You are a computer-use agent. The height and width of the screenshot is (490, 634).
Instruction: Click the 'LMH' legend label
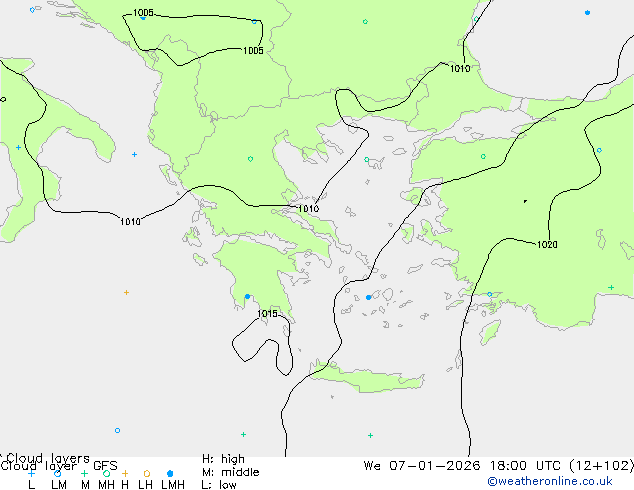(173, 485)
